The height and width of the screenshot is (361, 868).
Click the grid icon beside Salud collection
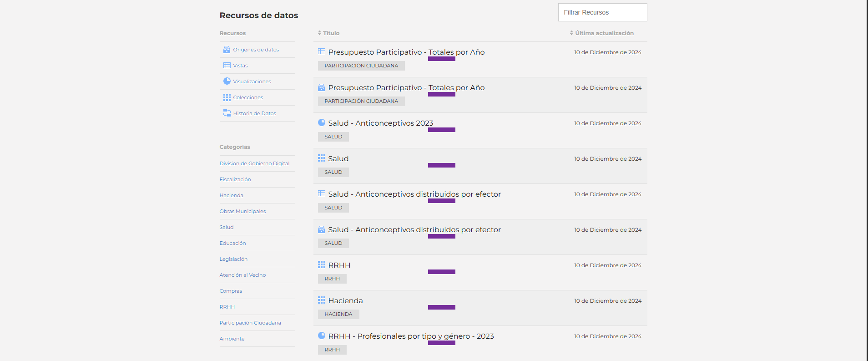(322, 158)
